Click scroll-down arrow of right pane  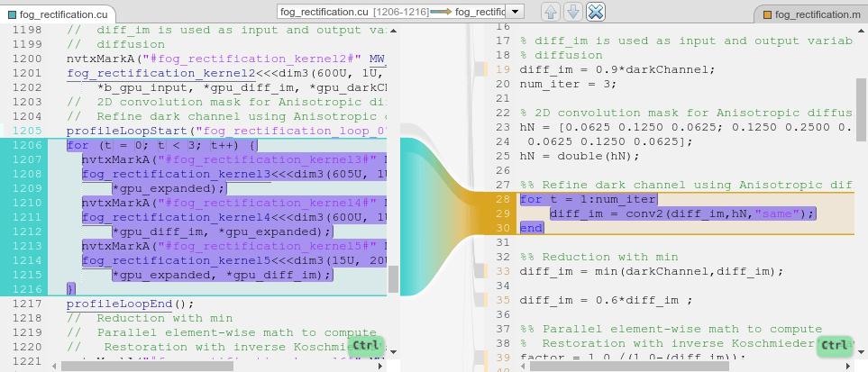click(862, 351)
